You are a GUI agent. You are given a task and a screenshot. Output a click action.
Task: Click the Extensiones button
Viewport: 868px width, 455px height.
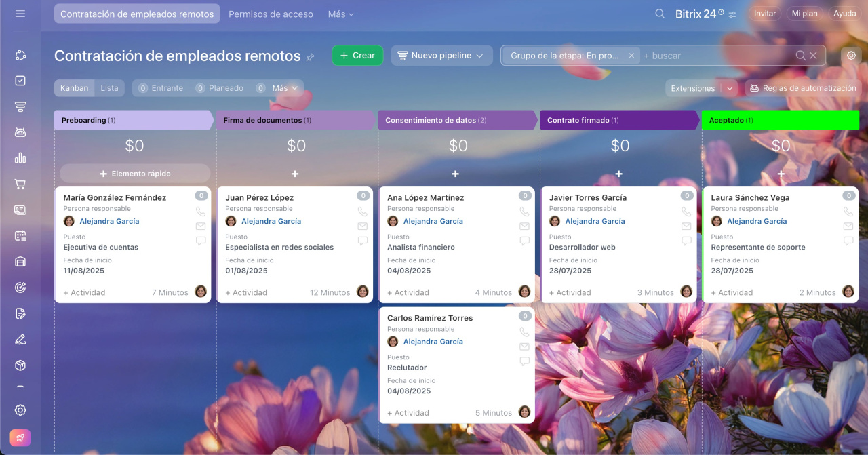click(693, 88)
